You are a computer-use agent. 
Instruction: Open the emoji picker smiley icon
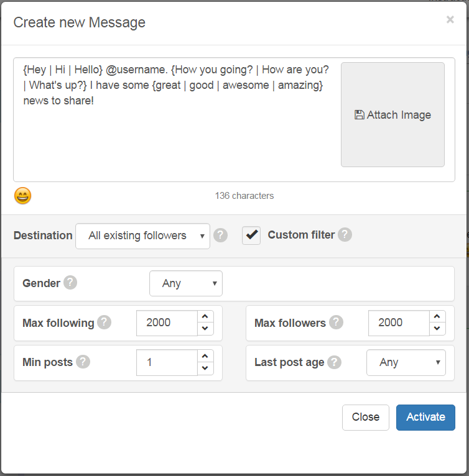click(x=23, y=196)
